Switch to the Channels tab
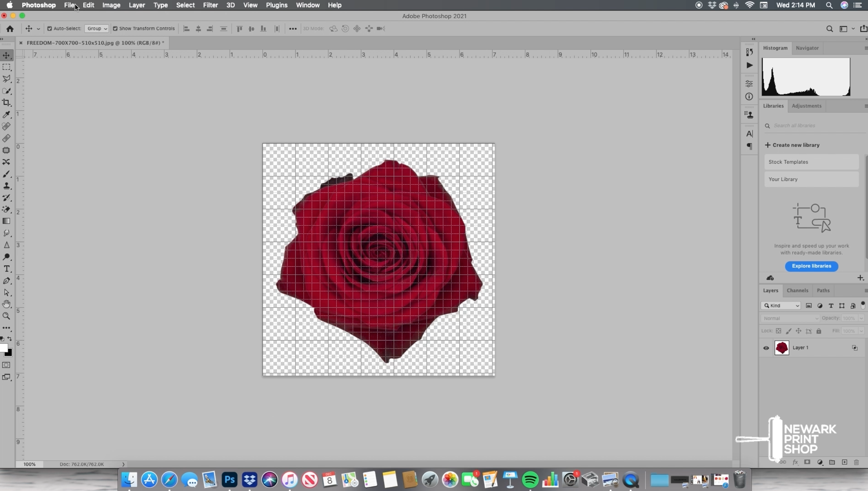Viewport: 868px width, 491px height. pos(797,291)
